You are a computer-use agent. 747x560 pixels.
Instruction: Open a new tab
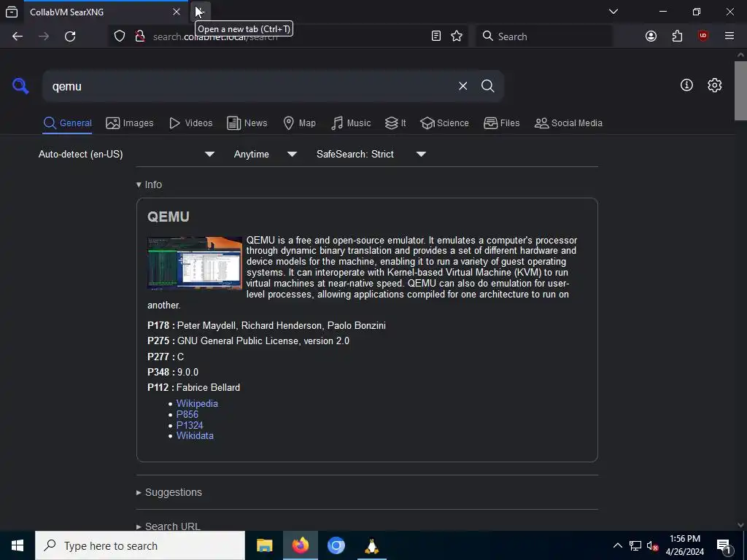point(200,12)
